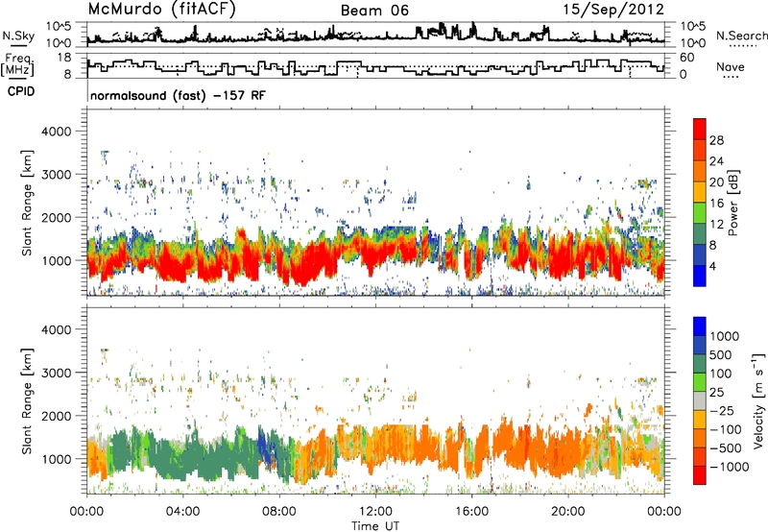The width and height of the screenshot is (768, 532).
Task: Click the 'N.Sky' legend label
Action: [18, 36]
